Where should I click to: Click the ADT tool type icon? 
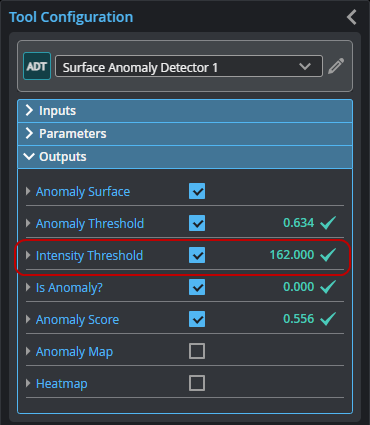point(37,66)
